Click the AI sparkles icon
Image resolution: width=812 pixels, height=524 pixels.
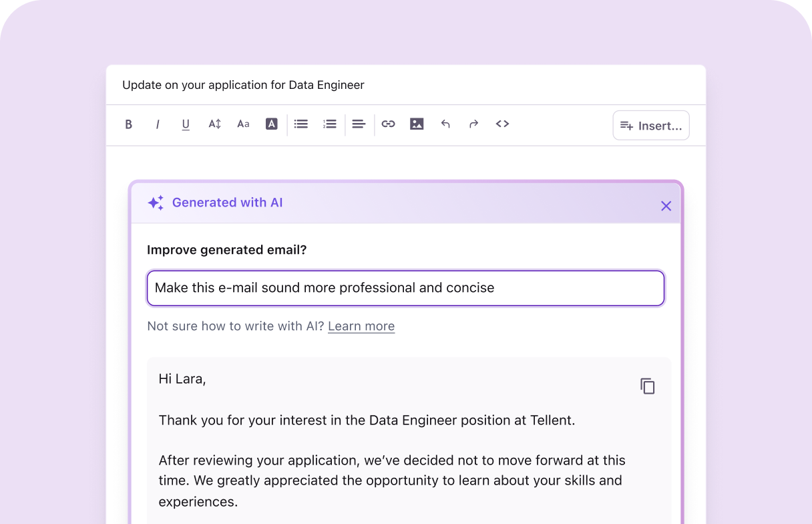tap(155, 203)
